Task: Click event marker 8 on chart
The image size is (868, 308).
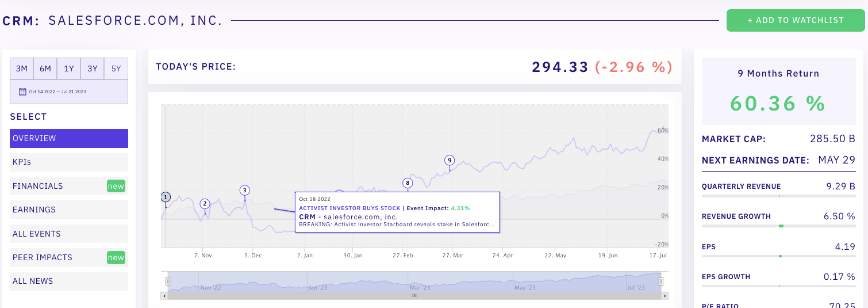Action: point(408,183)
